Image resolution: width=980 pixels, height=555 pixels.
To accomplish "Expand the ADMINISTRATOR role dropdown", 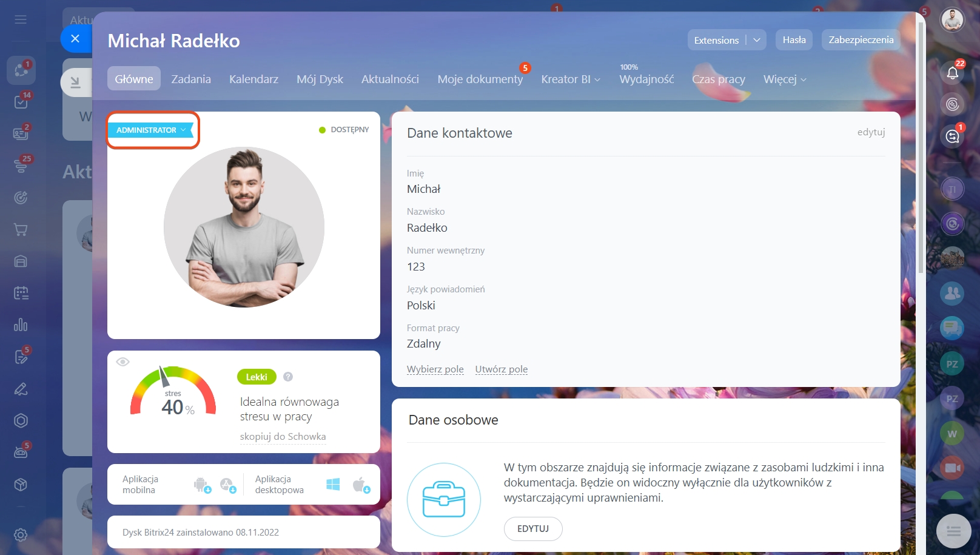I will click(x=150, y=130).
